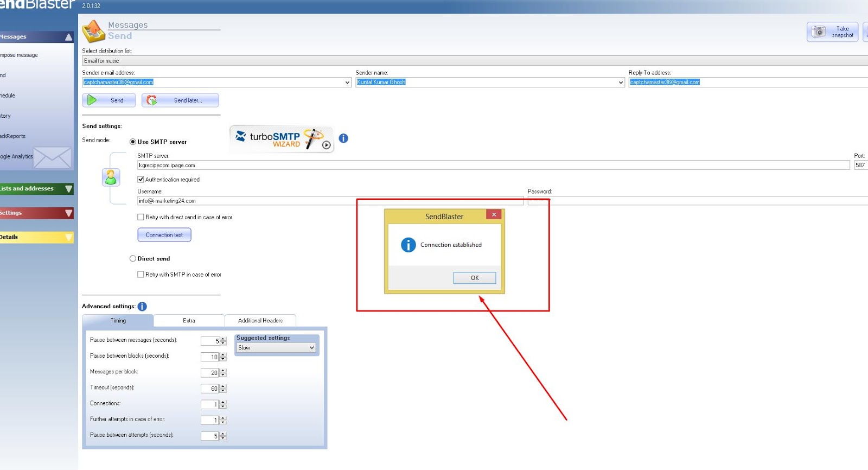Viewport: 868px width, 470px height.
Task: Click Timeout seconds stepper arrows
Action: click(223, 389)
